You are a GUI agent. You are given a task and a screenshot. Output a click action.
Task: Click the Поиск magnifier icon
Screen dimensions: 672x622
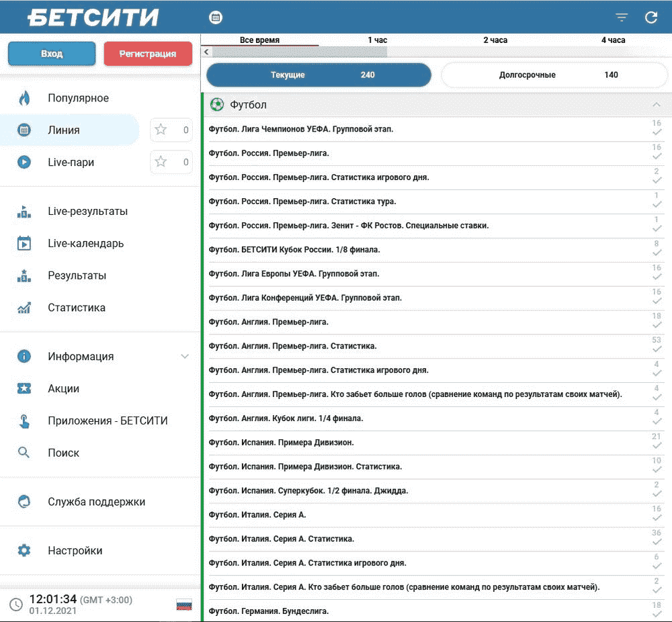[24, 452]
